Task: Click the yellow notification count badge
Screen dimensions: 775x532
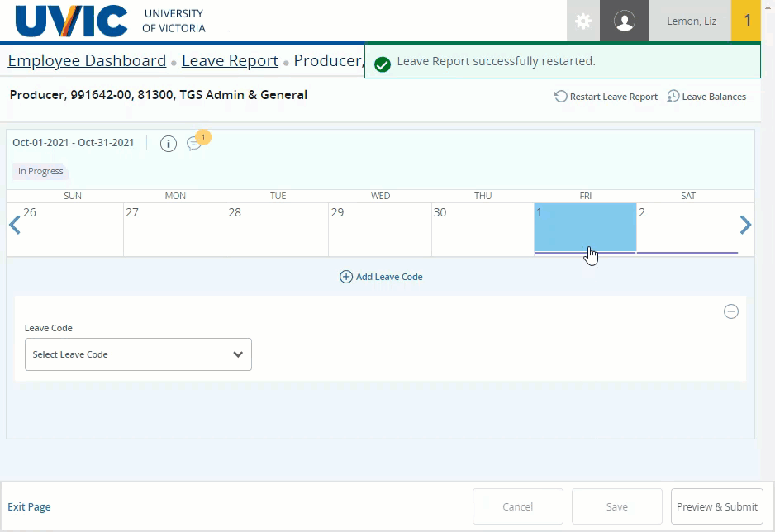Action: click(747, 21)
